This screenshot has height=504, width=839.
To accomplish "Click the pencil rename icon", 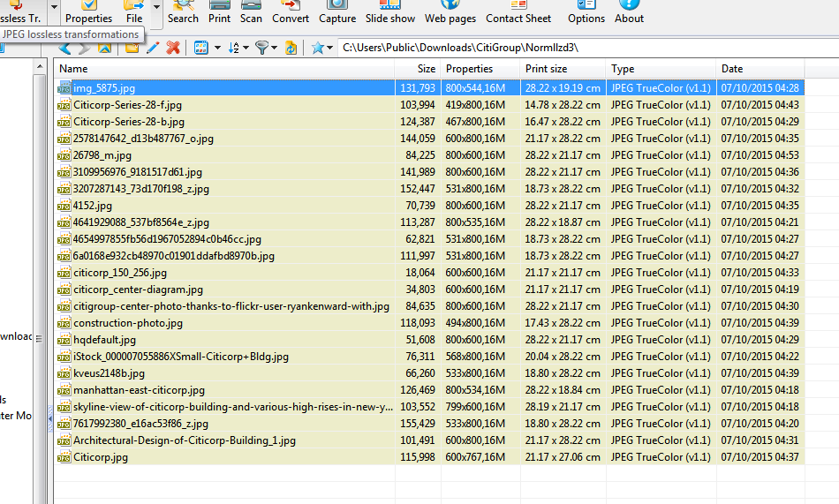I will (153, 48).
